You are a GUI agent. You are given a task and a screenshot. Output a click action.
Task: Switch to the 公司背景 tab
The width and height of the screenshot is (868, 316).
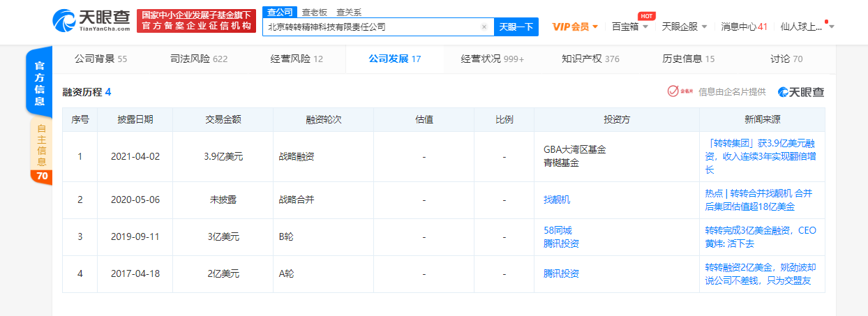[101, 59]
